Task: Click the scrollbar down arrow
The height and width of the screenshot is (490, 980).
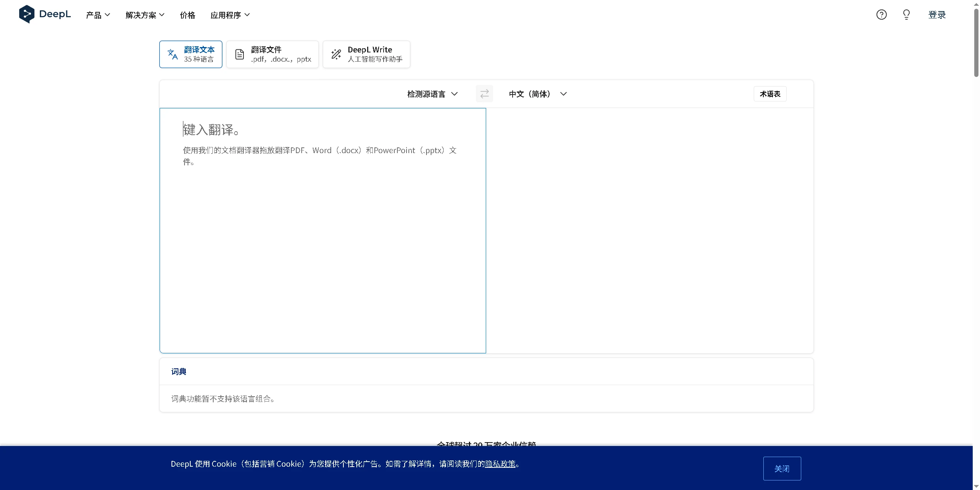Action: click(976, 487)
